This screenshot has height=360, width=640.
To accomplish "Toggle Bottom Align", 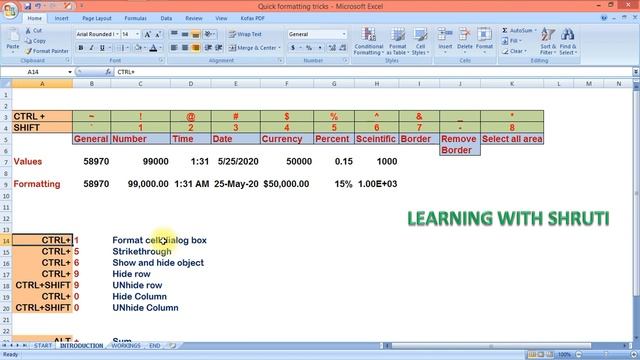I will coord(196,34).
